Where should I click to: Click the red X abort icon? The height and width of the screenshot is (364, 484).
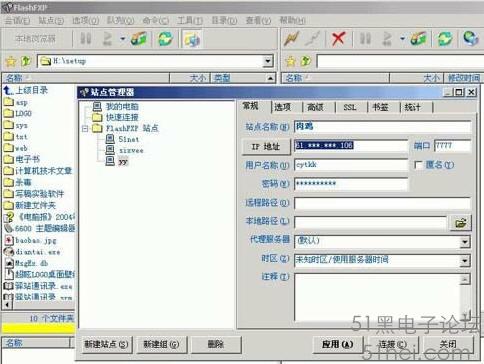(x=338, y=39)
